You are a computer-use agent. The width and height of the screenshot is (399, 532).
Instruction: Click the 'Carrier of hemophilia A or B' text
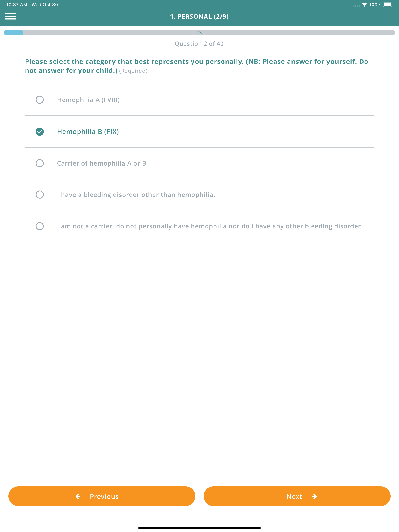[102, 163]
